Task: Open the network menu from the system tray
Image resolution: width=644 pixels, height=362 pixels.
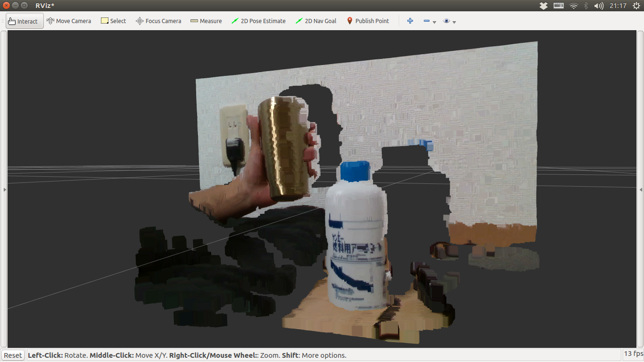Action: tap(574, 6)
